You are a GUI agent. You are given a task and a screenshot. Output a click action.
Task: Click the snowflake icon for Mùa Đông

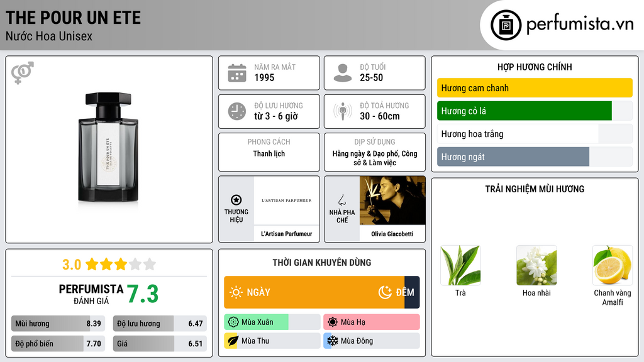coord(332,341)
